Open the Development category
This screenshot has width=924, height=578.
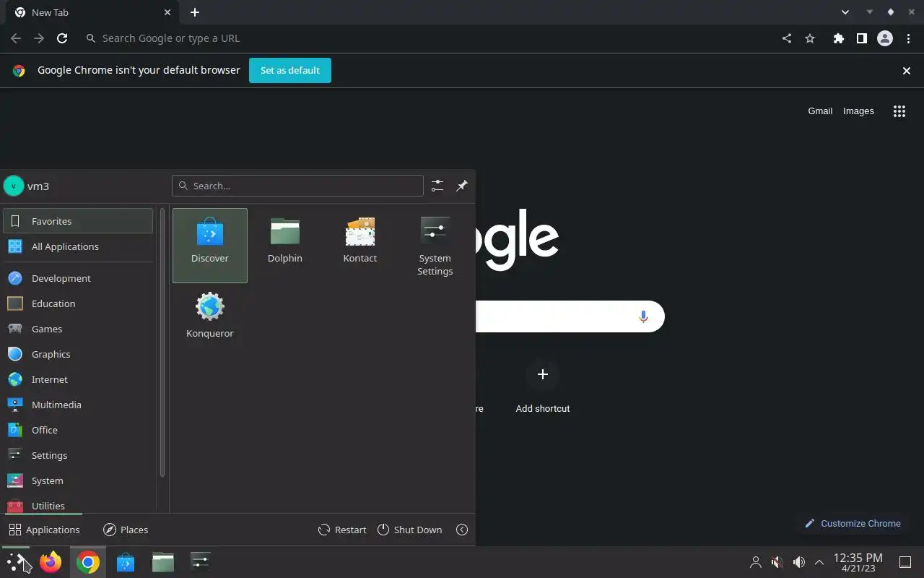point(78,278)
